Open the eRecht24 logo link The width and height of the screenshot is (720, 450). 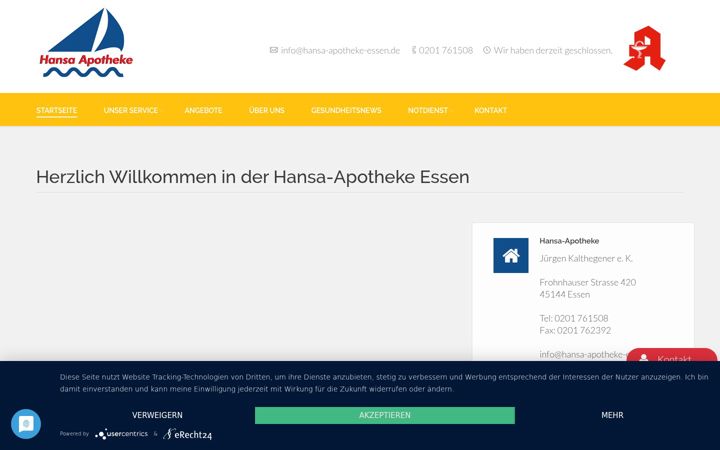coord(187,434)
